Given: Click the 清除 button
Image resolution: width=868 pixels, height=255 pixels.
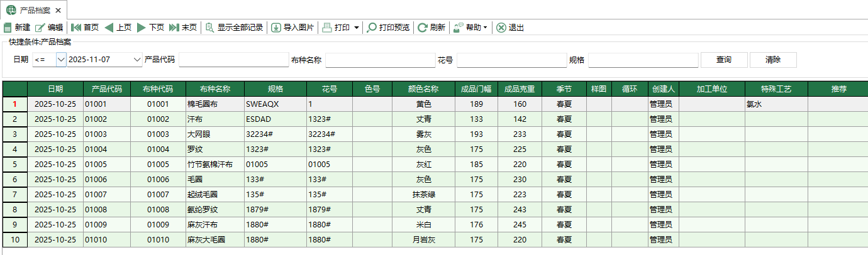Looking at the screenshot, I should click(773, 60).
